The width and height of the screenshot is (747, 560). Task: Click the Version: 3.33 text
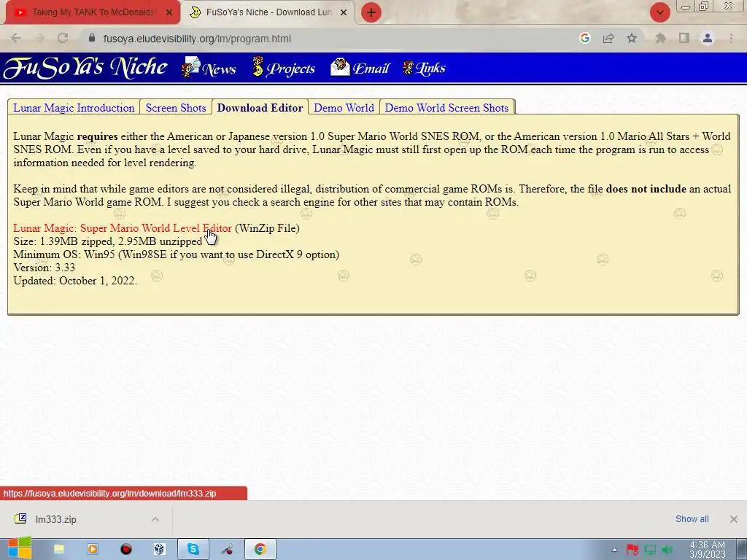tap(44, 268)
